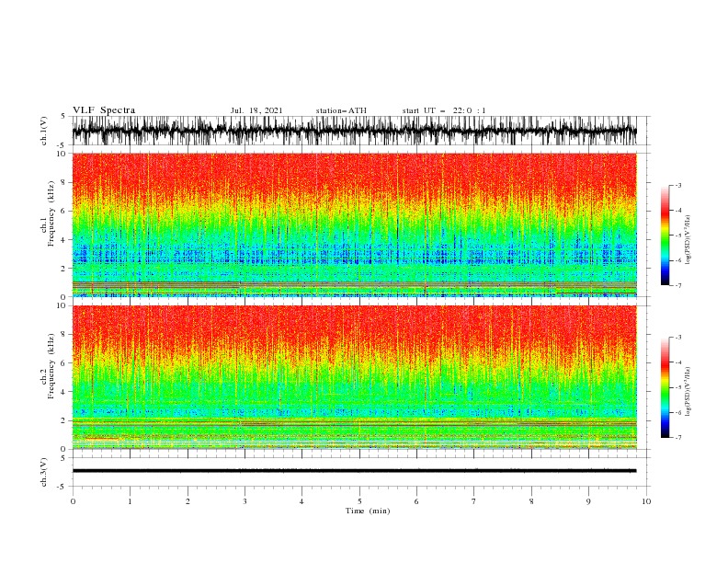The height and width of the screenshot is (563, 728).
Task: Click inside the ch.2 spectrogram panel
Action: click(x=354, y=377)
